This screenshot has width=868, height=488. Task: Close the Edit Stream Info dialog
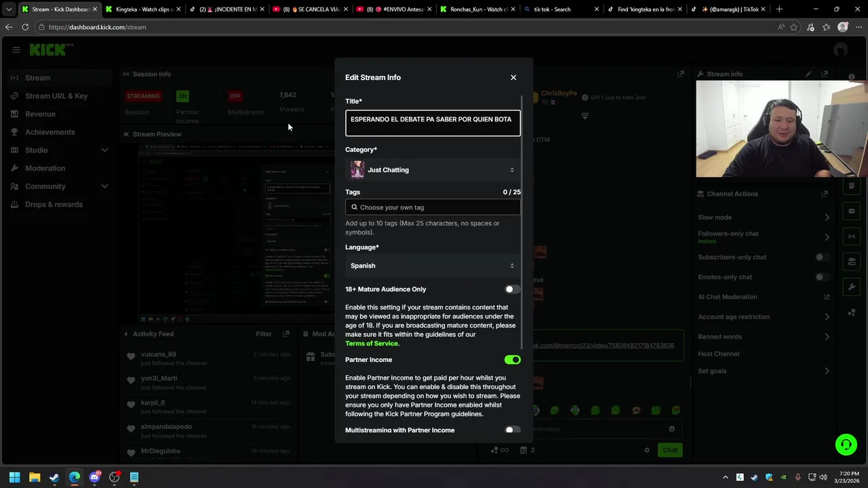513,77
